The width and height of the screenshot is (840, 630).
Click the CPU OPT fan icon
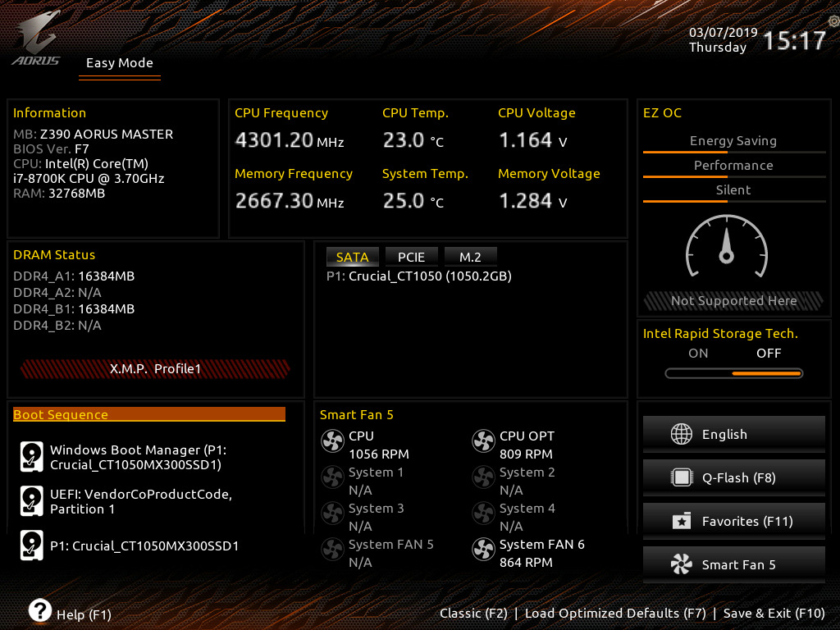(x=484, y=441)
